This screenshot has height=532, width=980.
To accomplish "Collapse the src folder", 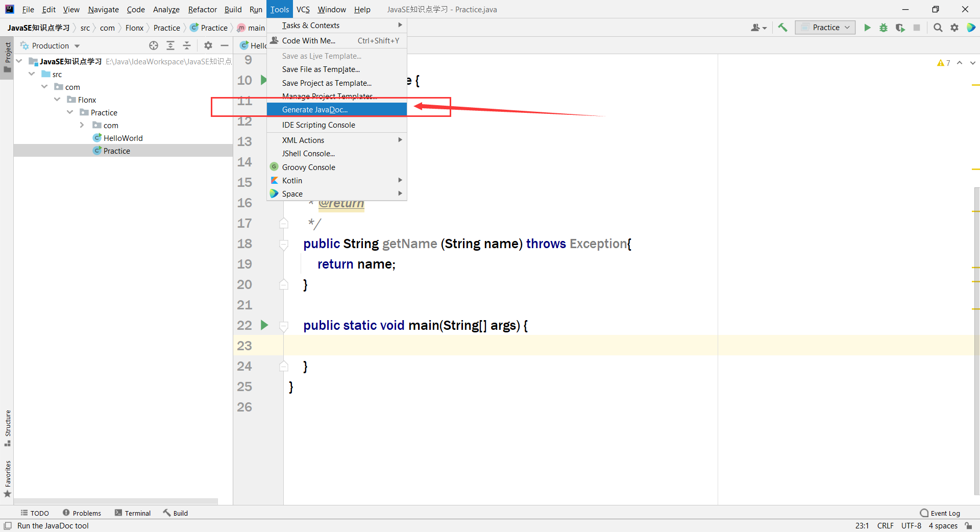I will point(32,74).
